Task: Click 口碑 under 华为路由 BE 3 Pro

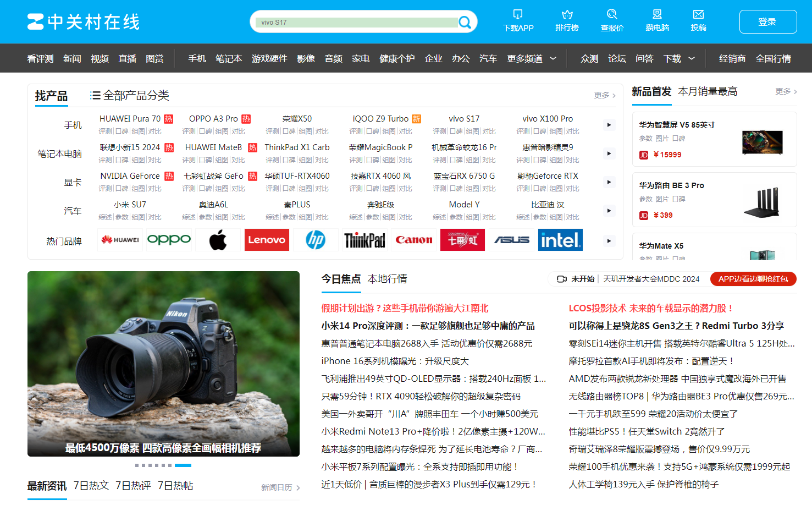Action: 679,199
